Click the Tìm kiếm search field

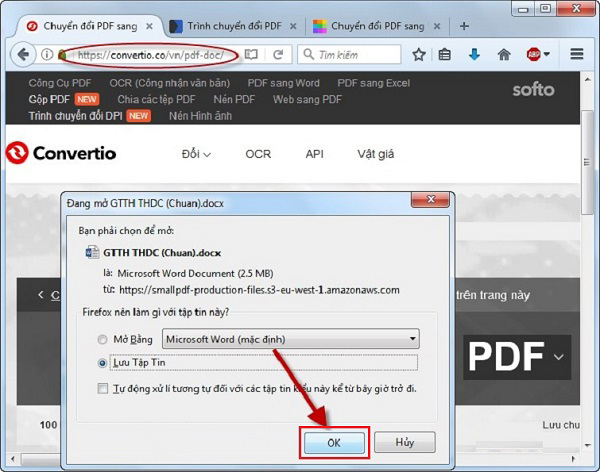(355, 54)
